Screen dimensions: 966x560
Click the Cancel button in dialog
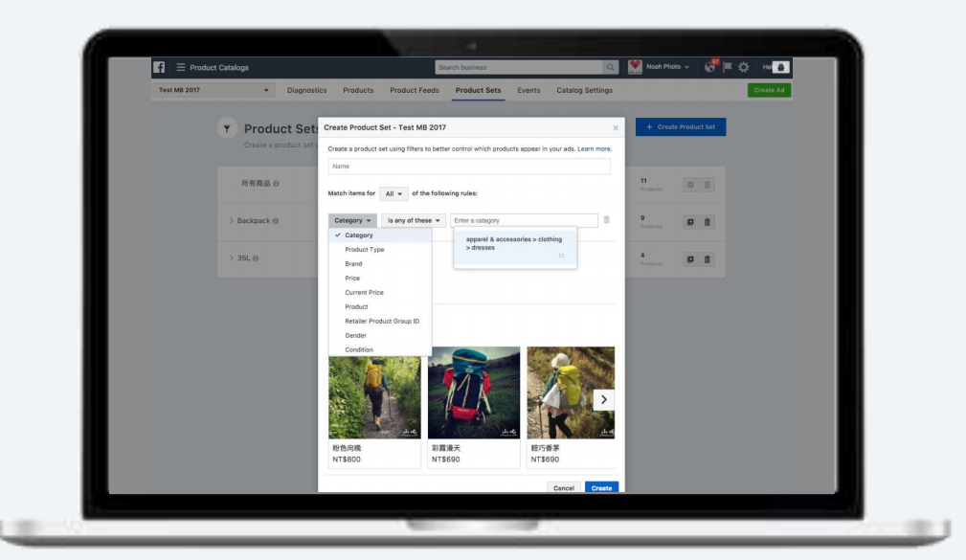563,487
